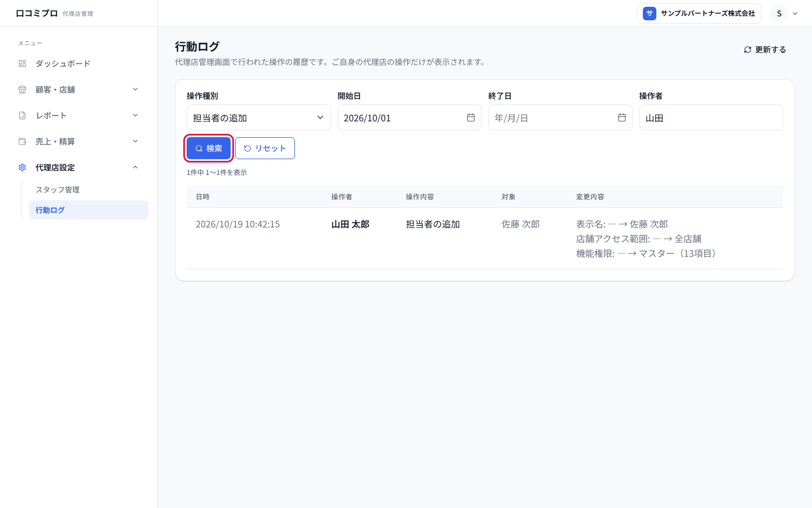Click the 機能権限 change line
The height and width of the screenshot is (508, 812).
(x=647, y=253)
